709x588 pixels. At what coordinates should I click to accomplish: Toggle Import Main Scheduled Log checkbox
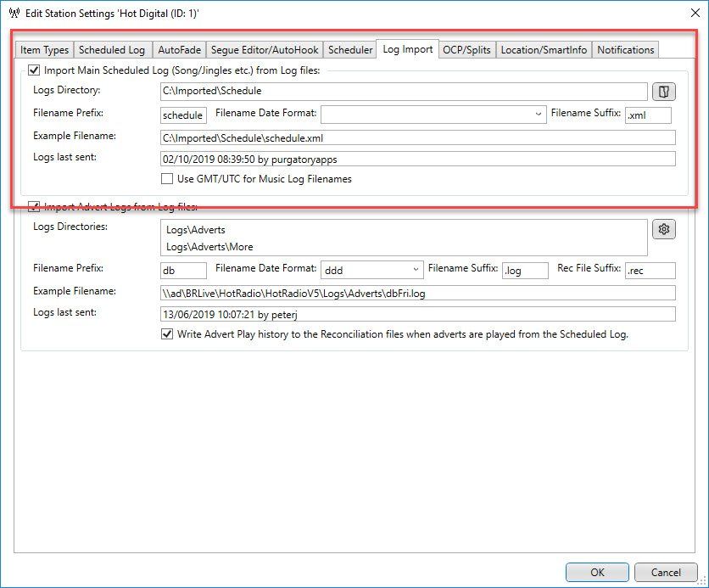[x=35, y=70]
